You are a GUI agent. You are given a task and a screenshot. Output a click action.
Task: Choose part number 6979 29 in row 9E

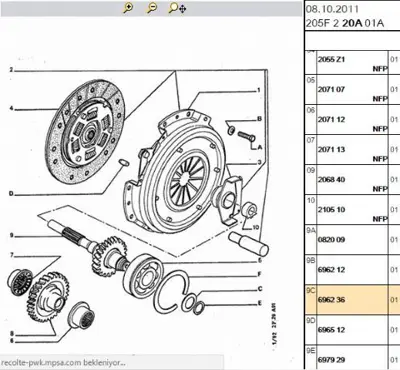click(x=331, y=360)
